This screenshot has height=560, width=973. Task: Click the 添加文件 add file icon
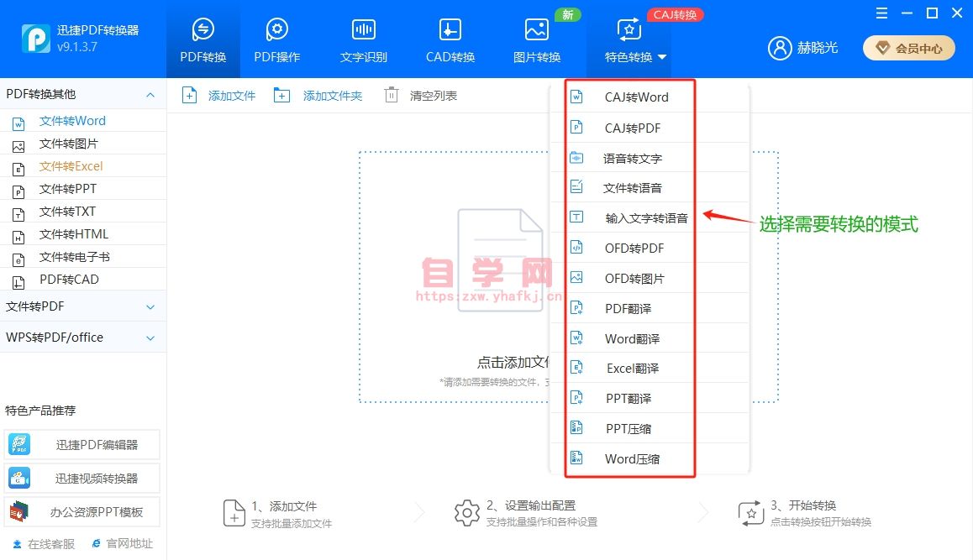pos(191,96)
